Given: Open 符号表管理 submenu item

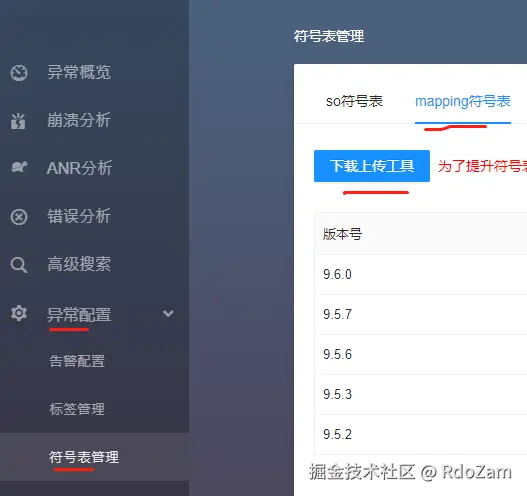Looking at the screenshot, I should pyautogui.click(x=84, y=457).
